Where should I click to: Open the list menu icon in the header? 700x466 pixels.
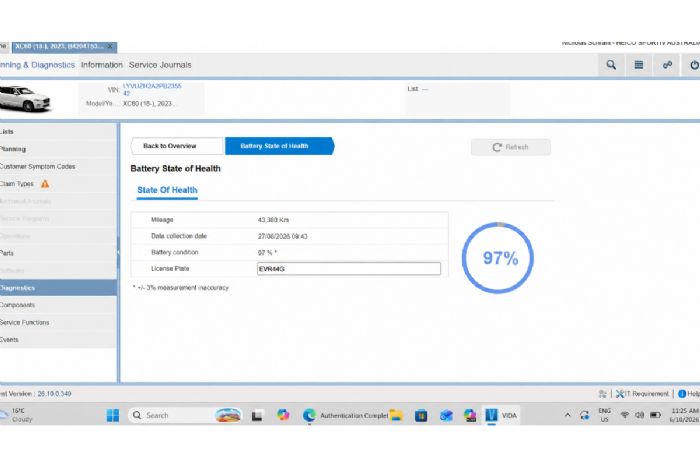tap(639, 65)
